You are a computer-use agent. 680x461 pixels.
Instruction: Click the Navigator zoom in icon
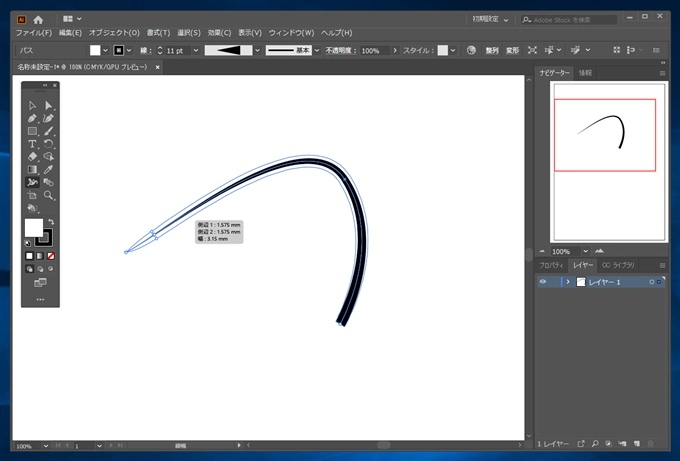tap(599, 251)
